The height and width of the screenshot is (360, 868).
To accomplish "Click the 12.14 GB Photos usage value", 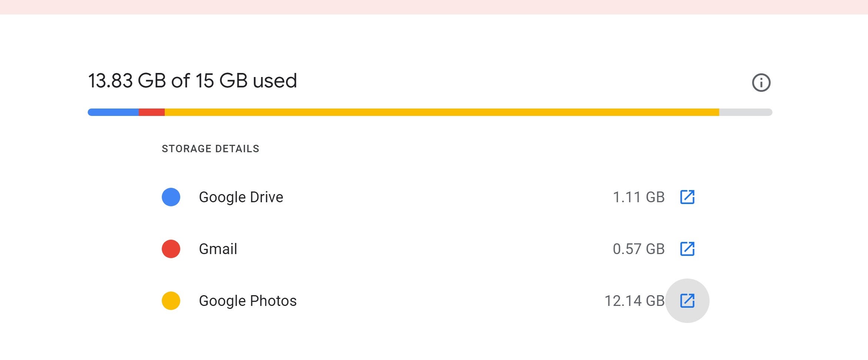I will [x=635, y=301].
